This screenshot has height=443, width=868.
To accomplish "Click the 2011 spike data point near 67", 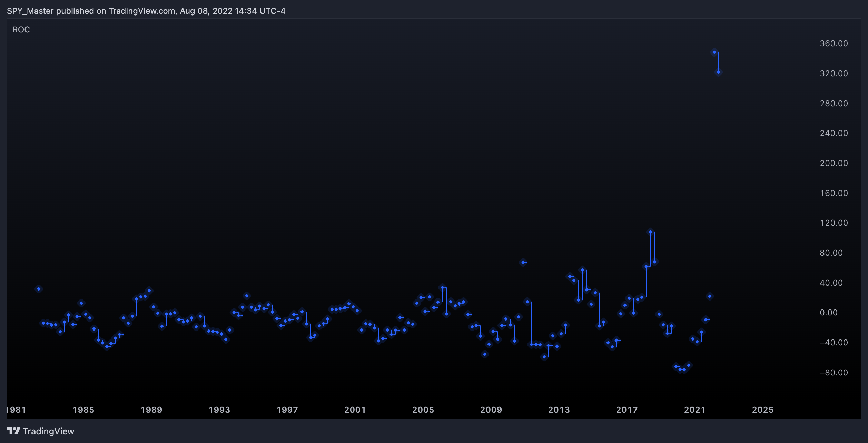I will [523, 262].
